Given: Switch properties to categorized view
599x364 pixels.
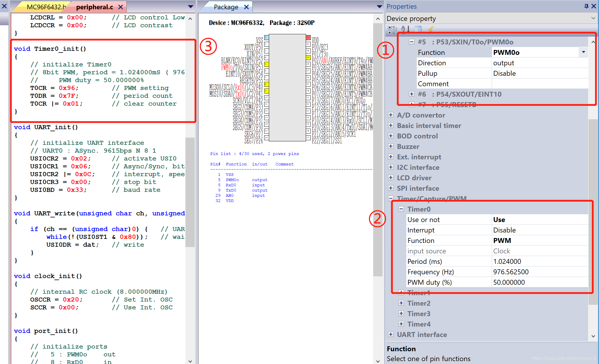Looking at the screenshot, I should pos(392,29).
